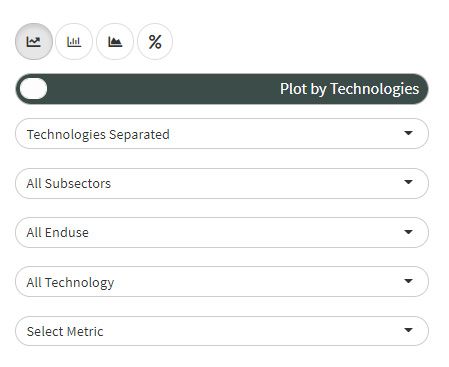
Task: Click the Technologies Separated text
Action: tap(98, 135)
